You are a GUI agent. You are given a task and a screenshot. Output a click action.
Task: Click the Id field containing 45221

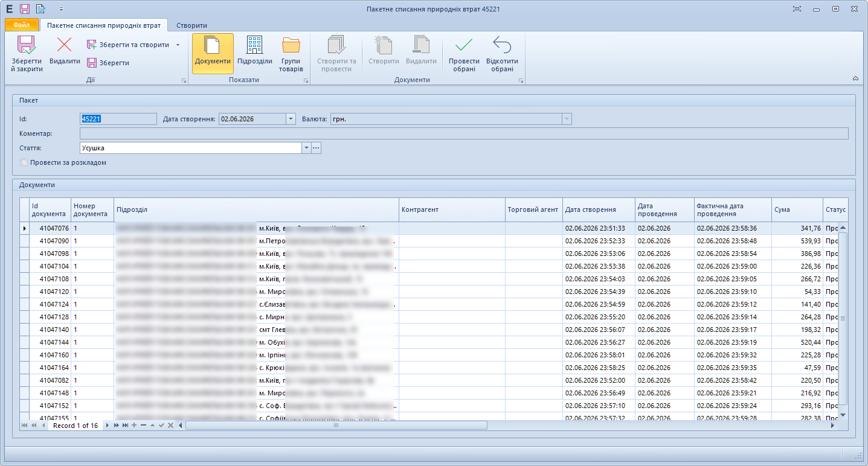(x=118, y=119)
